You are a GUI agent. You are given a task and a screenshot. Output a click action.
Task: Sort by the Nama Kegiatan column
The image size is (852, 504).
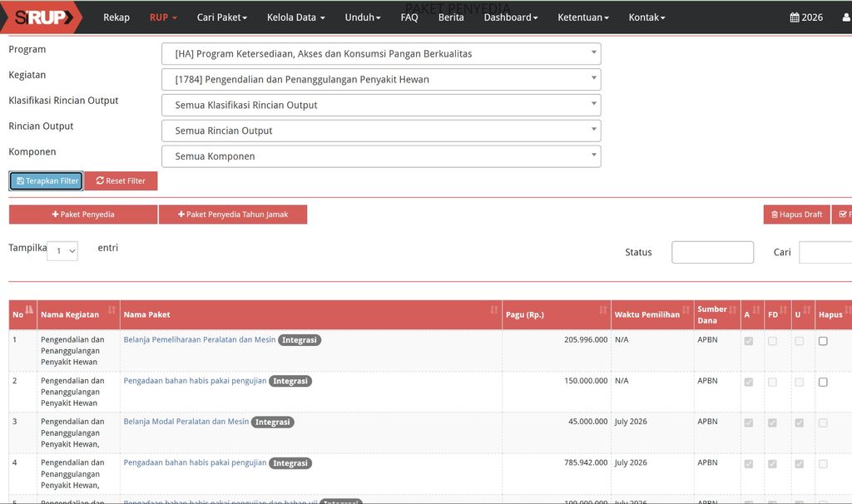[111, 309]
